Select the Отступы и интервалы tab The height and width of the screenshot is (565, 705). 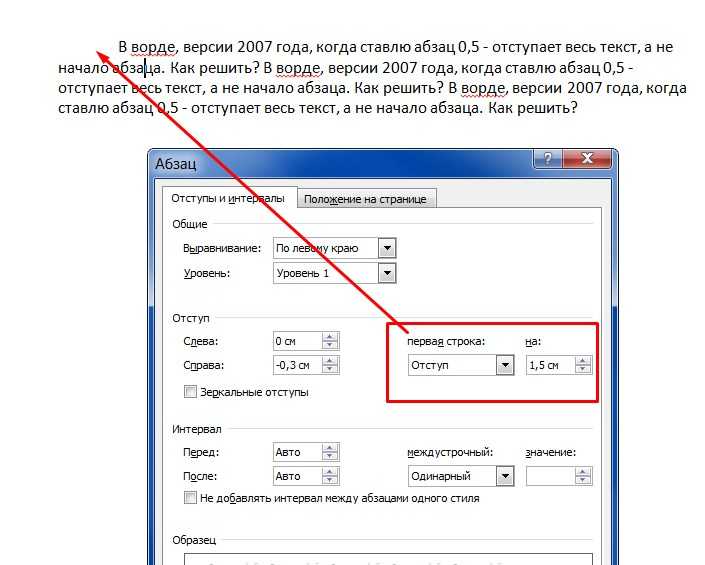coord(228,198)
